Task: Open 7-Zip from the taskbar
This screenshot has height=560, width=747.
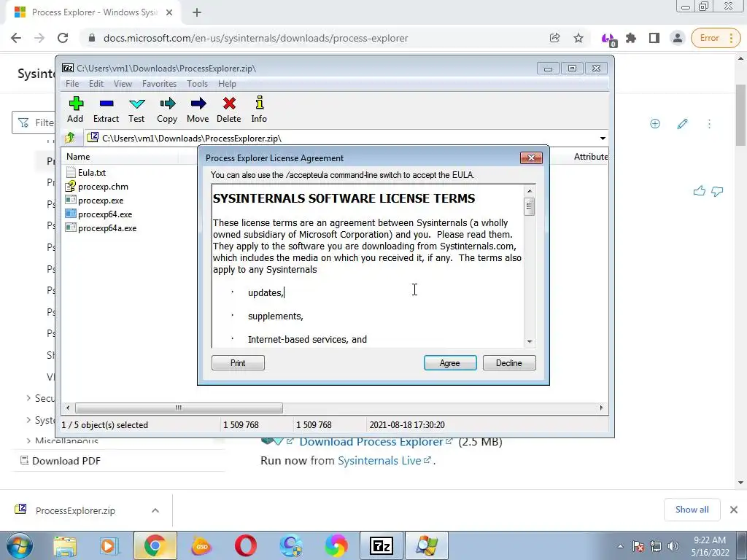Action: coord(381,545)
